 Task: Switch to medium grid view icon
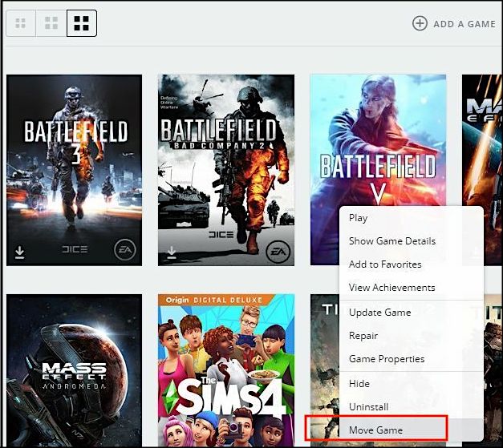click(51, 23)
